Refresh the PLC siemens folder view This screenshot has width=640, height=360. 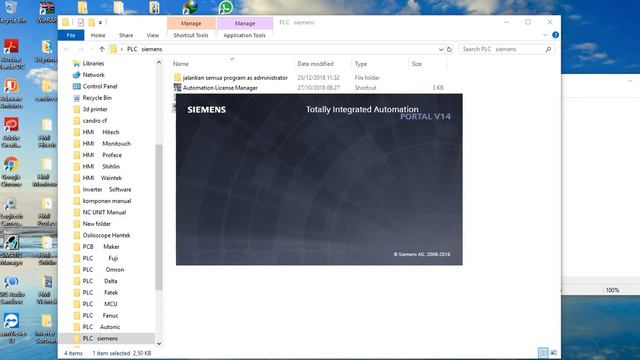tap(449, 49)
